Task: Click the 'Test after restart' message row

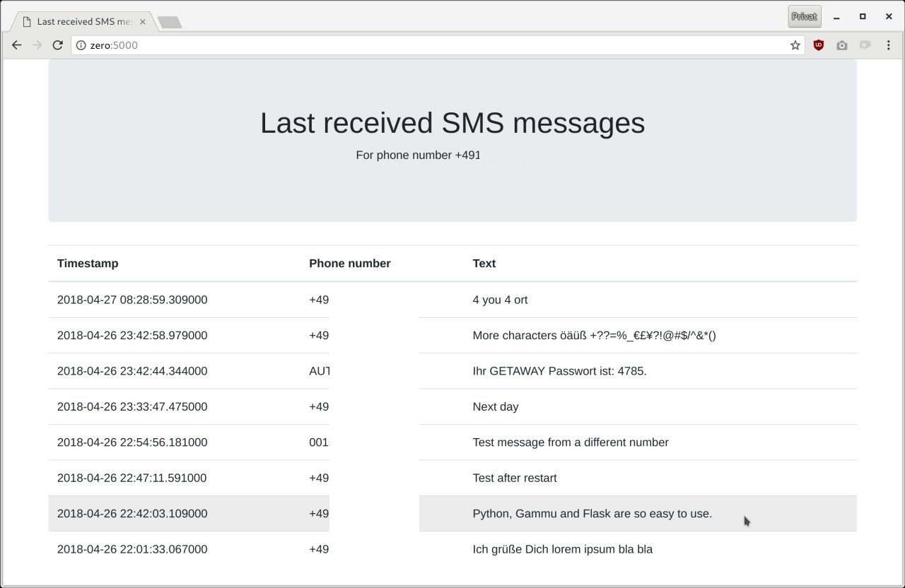Action: pos(452,478)
